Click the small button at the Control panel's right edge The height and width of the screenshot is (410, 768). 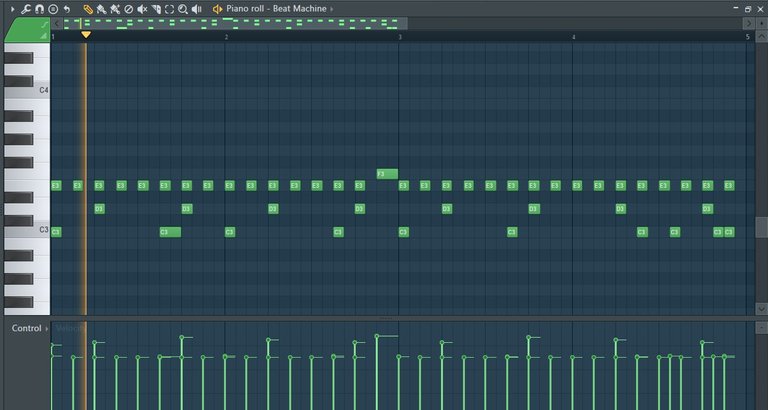[761, 327]
